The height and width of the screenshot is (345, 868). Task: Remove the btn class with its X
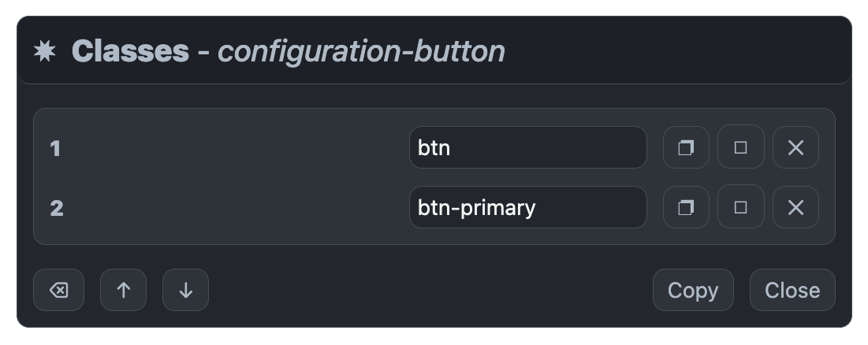(x=795, y=147)
